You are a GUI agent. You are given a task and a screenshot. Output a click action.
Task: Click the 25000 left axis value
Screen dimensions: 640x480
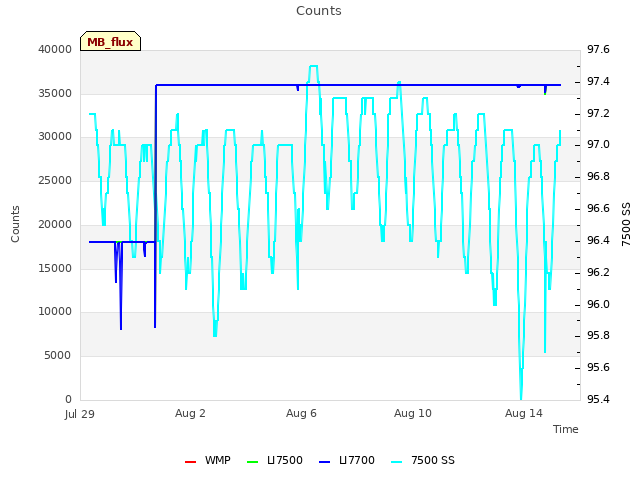[55, 180]
